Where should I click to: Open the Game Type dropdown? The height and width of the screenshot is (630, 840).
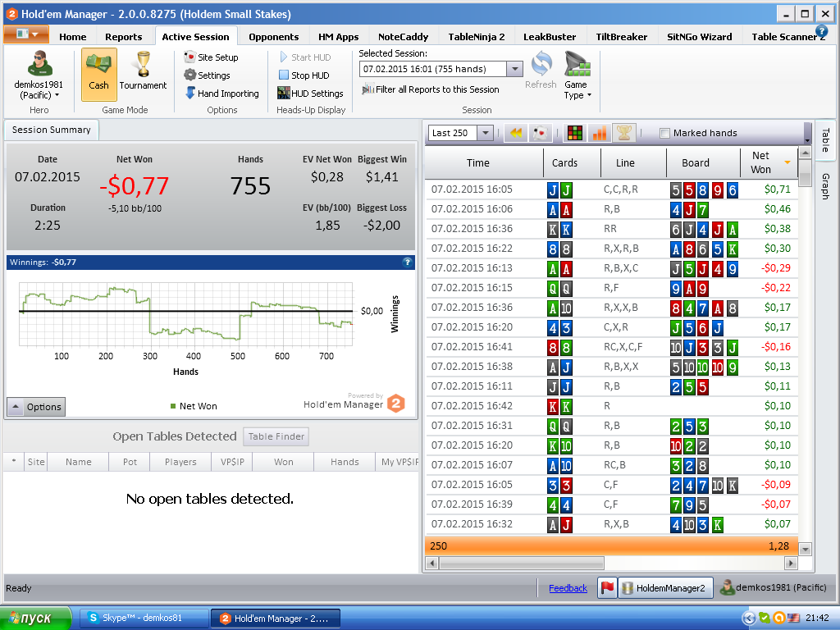point(577,75)
